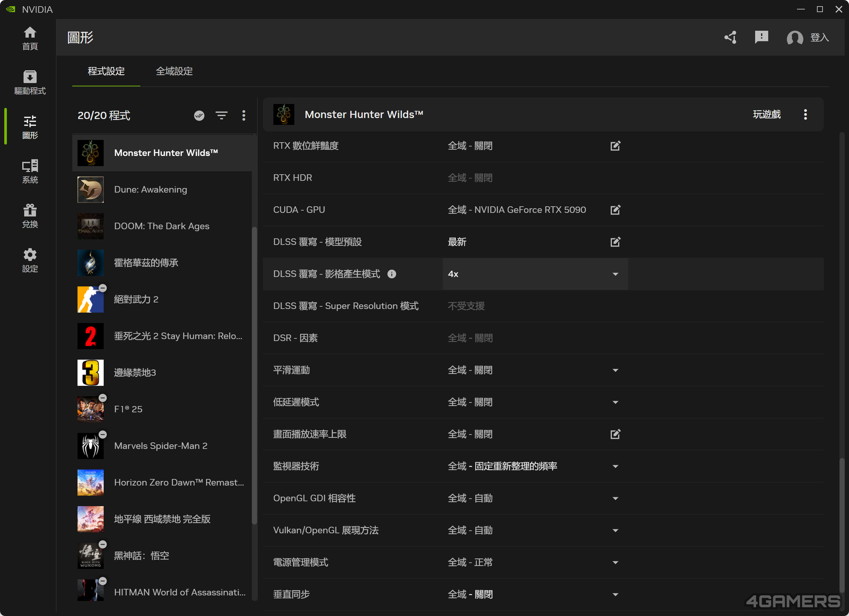The image size is (849, 616).
Task: Open the 兌換 redeem gift icon
Action: (30, 215)
